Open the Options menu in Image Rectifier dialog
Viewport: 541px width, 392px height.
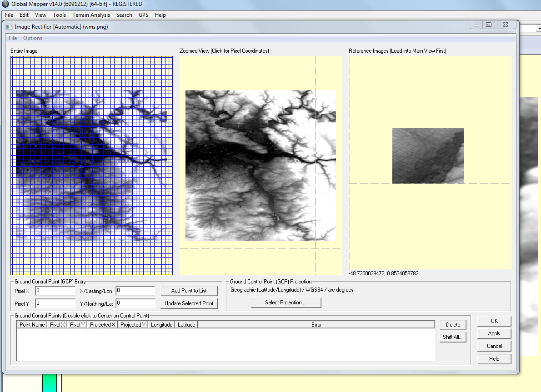coord(33,38)
